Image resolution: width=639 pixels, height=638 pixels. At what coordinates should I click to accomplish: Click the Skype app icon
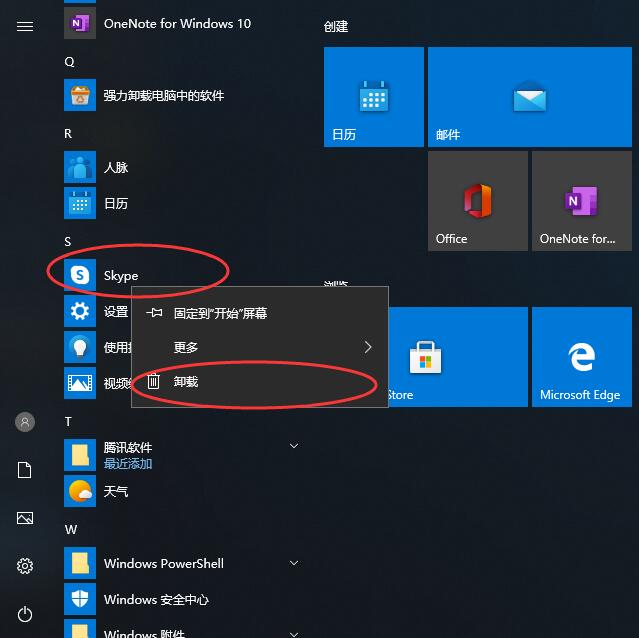pyautogui.click(x=80, y=275)
